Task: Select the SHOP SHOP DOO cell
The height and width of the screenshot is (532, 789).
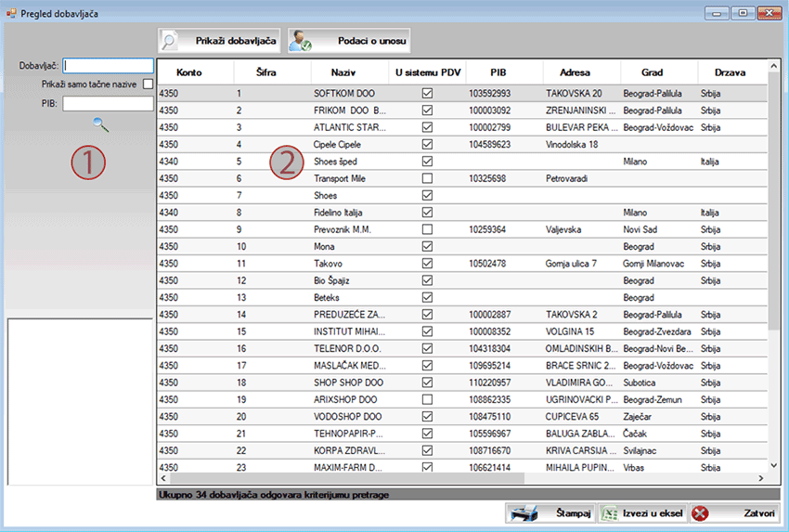Action: coord(350,383)
